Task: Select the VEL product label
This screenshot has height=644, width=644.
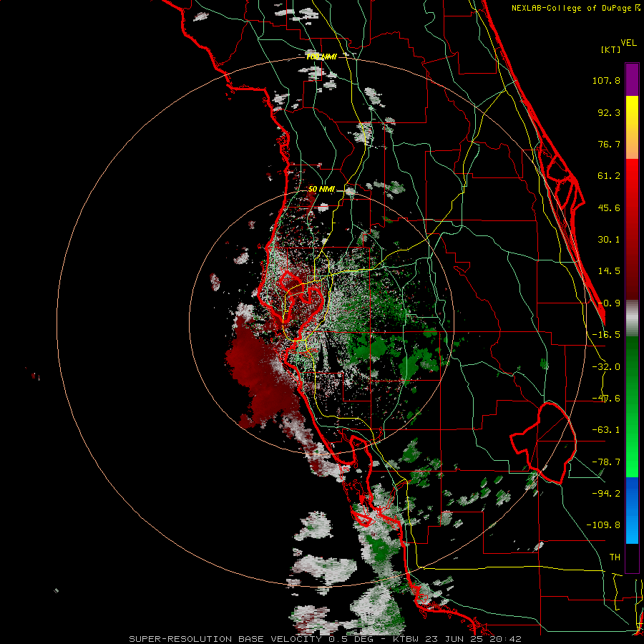Action: click(628, 43)
